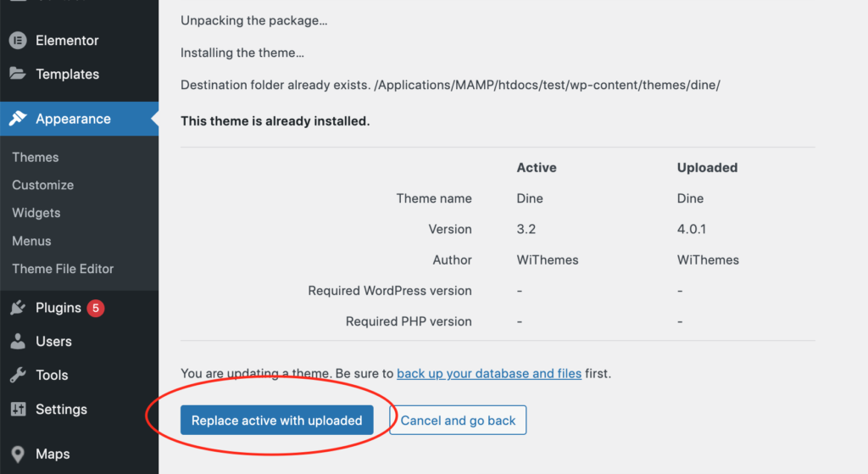Go to the Themes submenu

[x=36, y=157]
